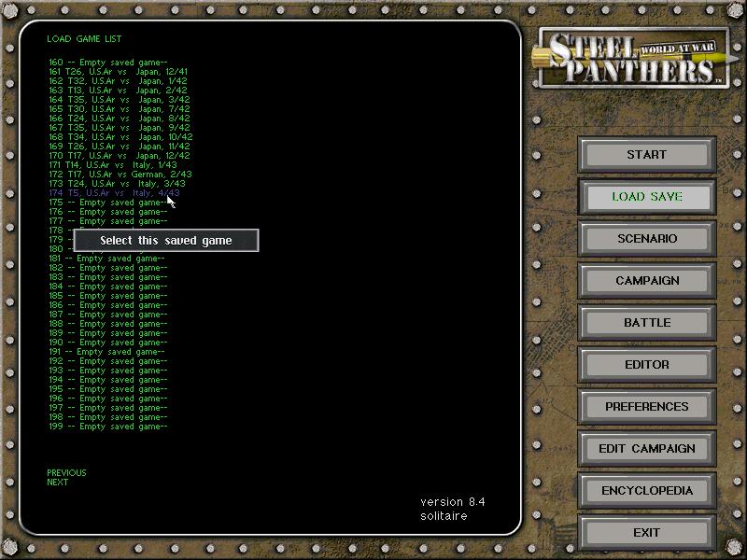Load save 164 T35 Japan 3/42
The width and height of the screenshot is (747, 560).
click(x=120, y=100)
